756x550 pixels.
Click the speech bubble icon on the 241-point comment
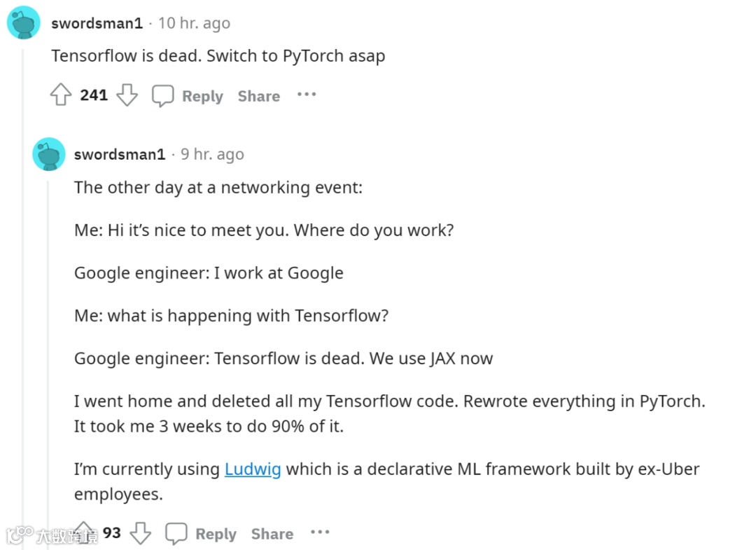(x=163, y=96)
